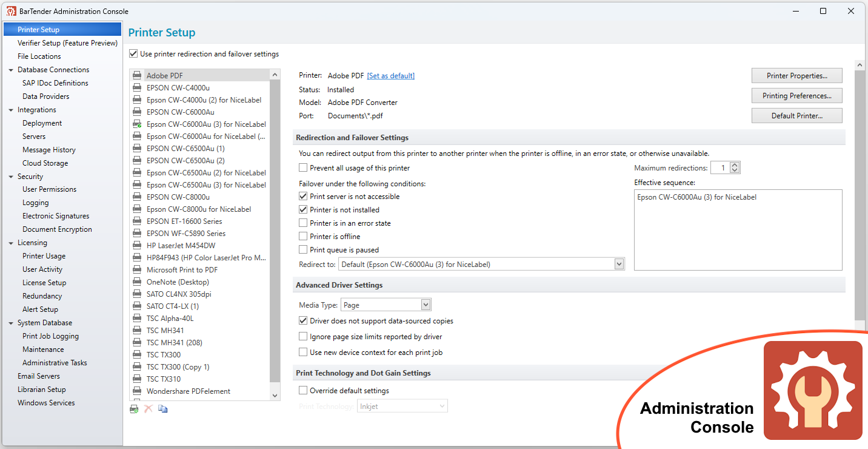Click the printer icon beside TSC TX300 (Copy 1)
This screenshot has height=449, width=868.
coord(137,367)
